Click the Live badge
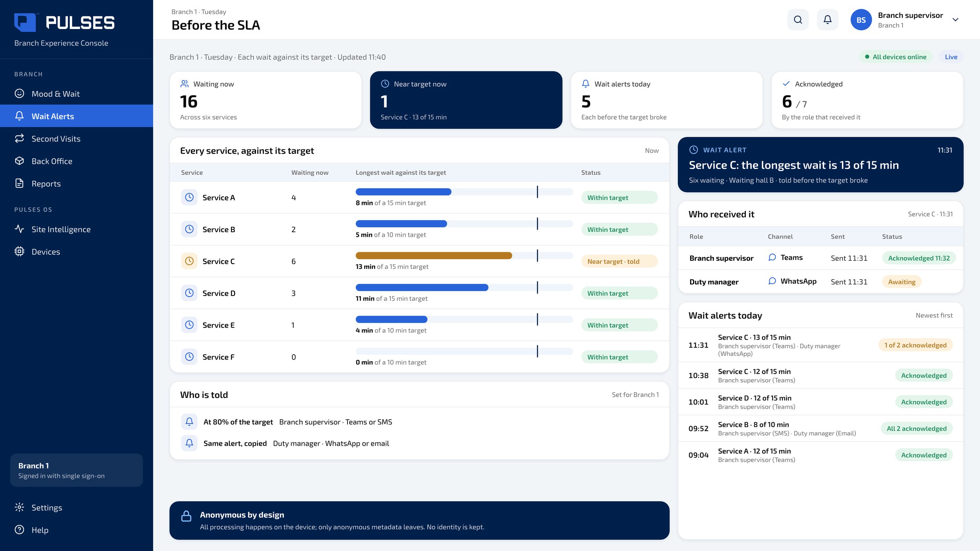This screenshot has height=551, width=980. (951, 57)
